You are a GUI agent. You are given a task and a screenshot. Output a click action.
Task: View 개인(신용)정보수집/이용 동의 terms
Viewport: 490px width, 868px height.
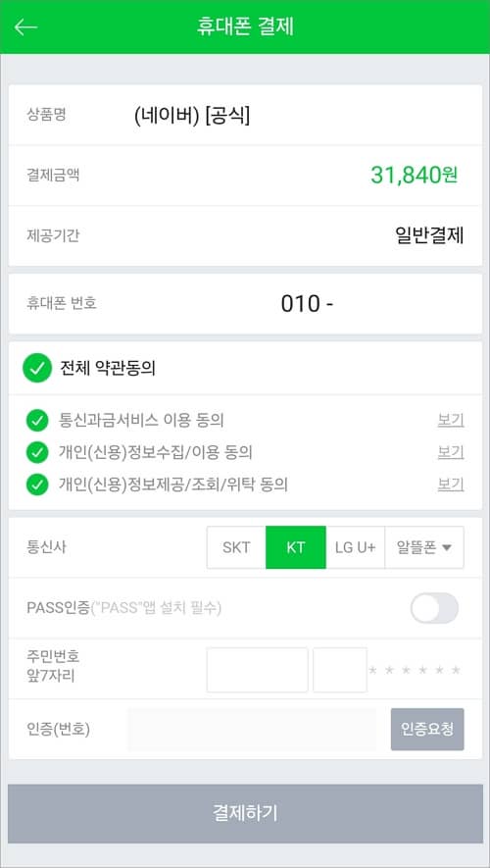tap(451, 453)
